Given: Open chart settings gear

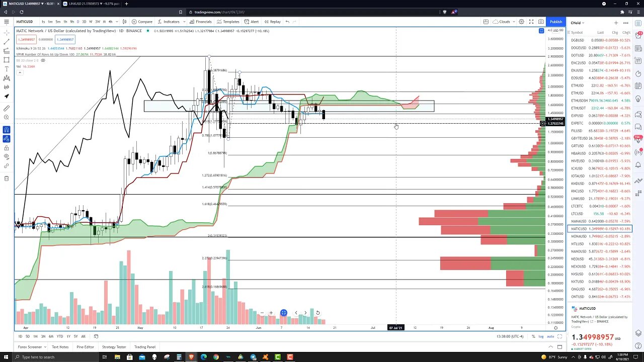Looking at the screenshot, I should (x=521, y=22).
